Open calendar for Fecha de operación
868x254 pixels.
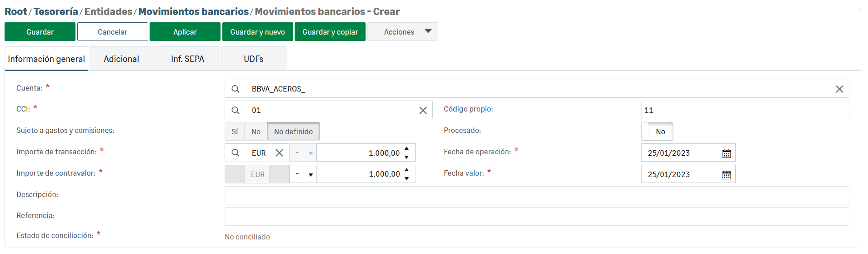726,153
